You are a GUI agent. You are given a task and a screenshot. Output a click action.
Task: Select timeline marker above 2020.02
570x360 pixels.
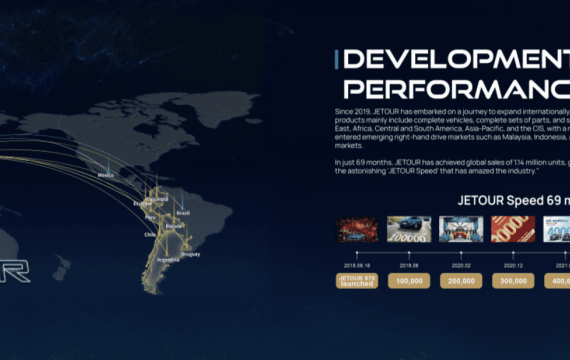click(x=461, y=252)
